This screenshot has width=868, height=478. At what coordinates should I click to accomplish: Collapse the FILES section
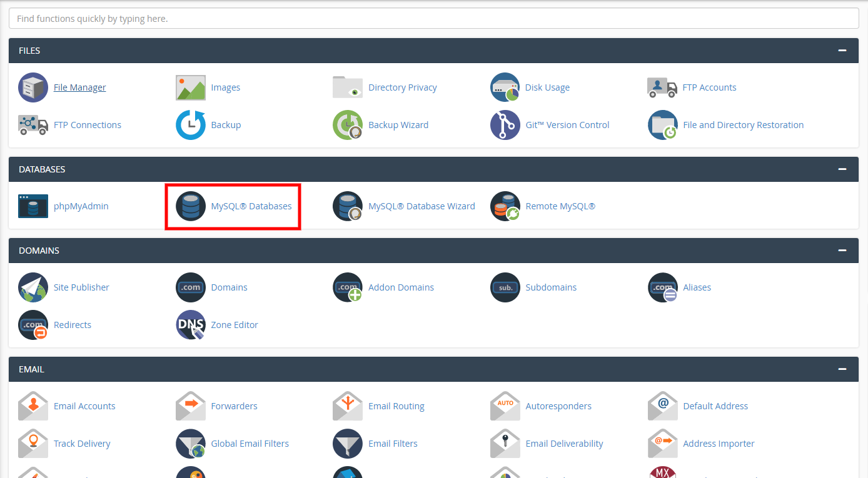[x=842, y=51]
